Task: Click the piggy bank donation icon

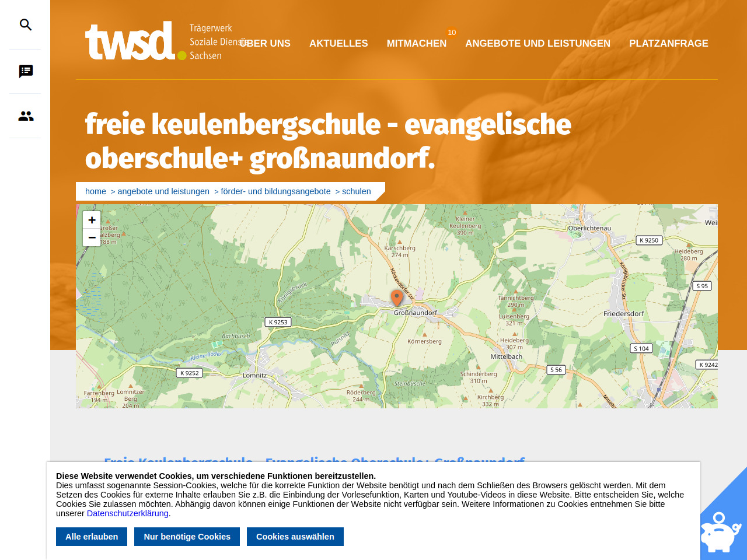Action: [x=720, y=532]
